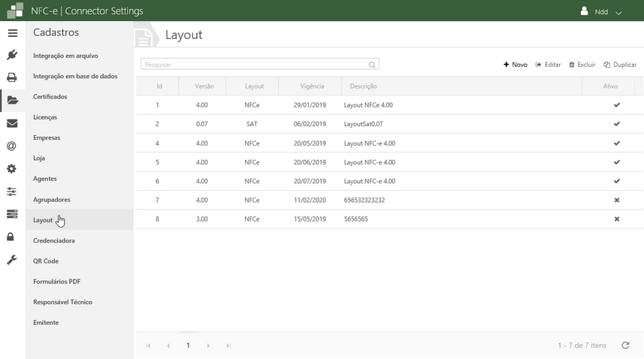The height and width of the screenshot is (359, 644).
Task: Open the hamburger menu icon
Action: (x=12, y=33)
